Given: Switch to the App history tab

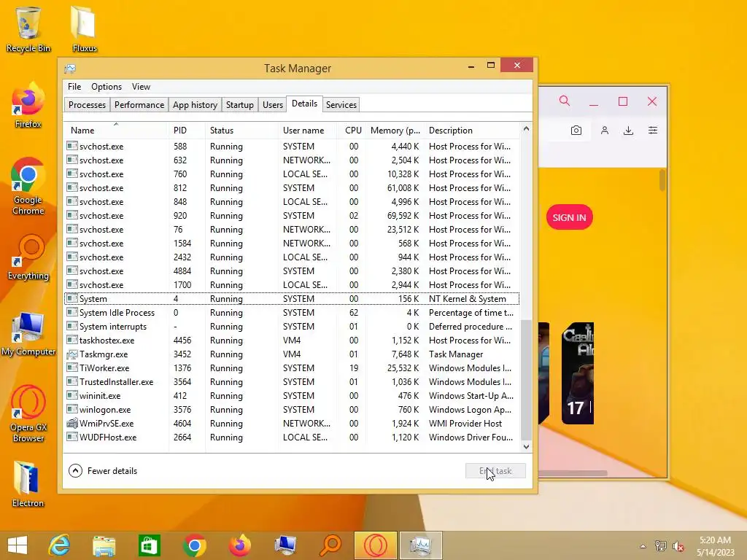Looking at the screenshot, I should tap(195, 105).
